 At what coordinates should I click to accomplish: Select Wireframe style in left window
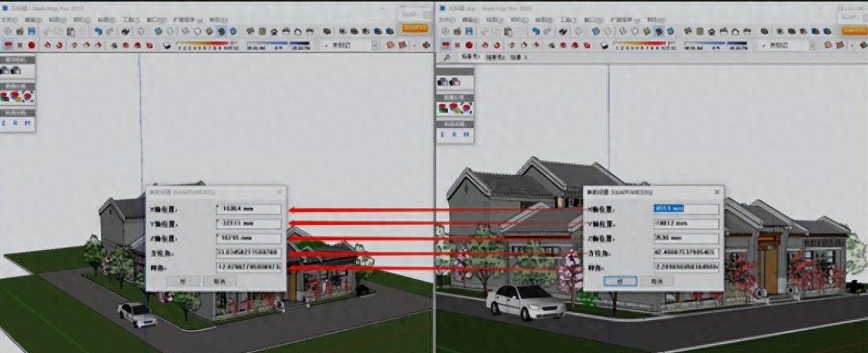point(185,31)
